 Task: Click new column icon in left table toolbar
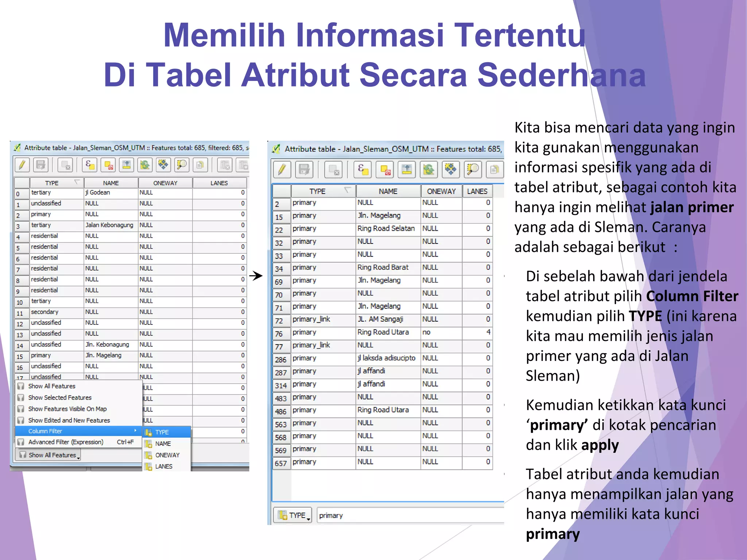coord(243,165)
